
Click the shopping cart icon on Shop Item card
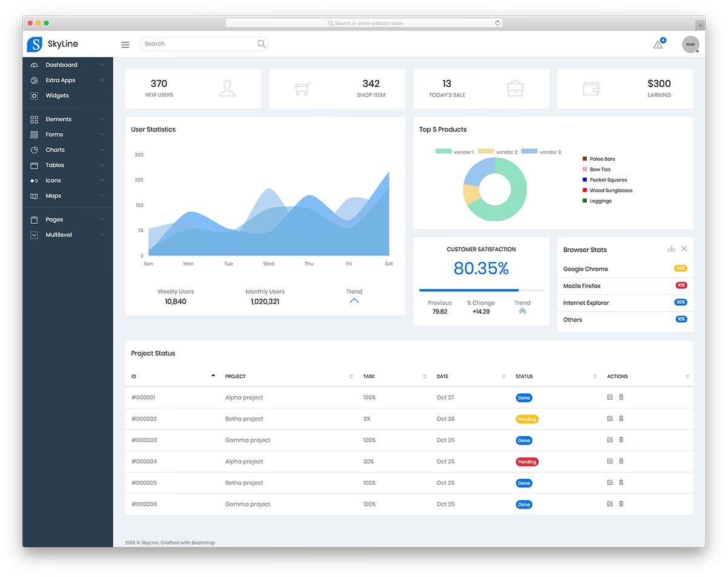coord(302,88)
